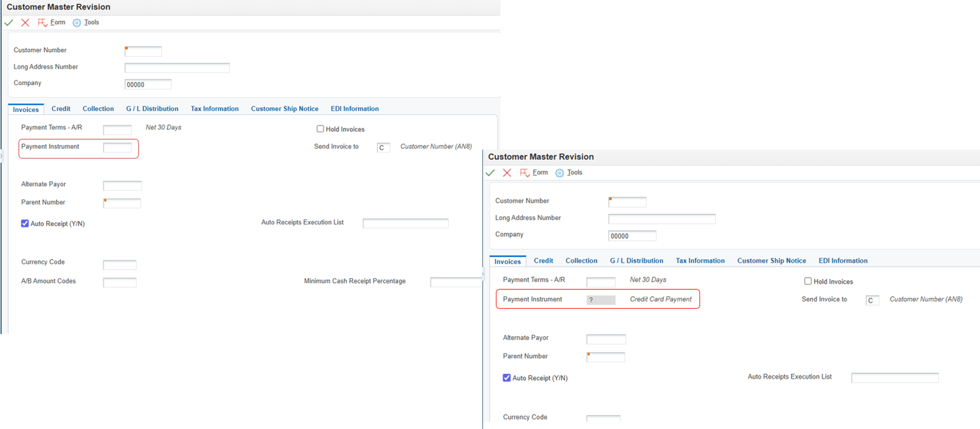Click the Payment Instrument field containing a question mark
This screenshot has width=980, height=429.
point(601,300)
